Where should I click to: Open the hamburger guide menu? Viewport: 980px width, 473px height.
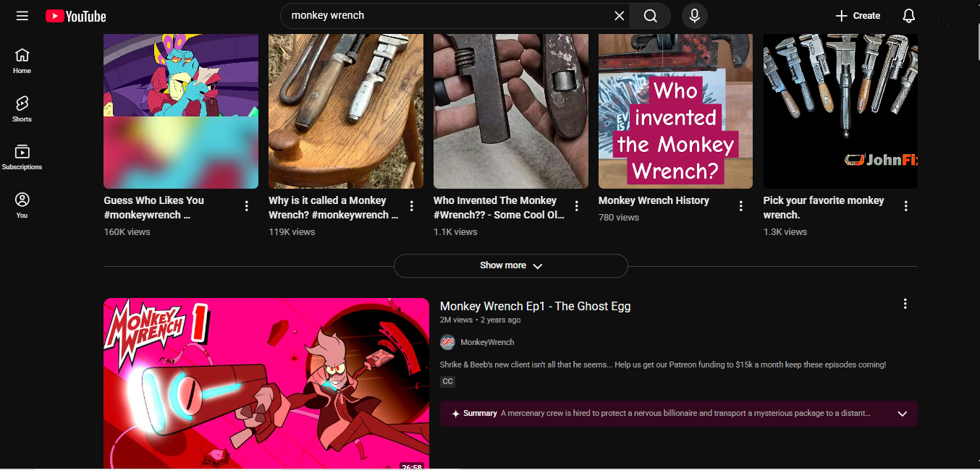22,16
